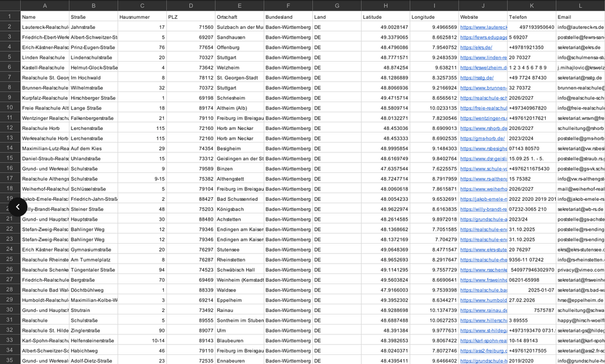
Task: Click the 'Latitude' header cell
Action: [385, 17]
